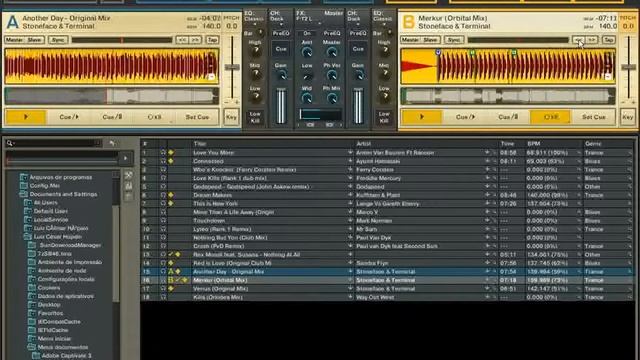Toggle Key lock on deck A

pyautogui.click(x=231, y=117)
